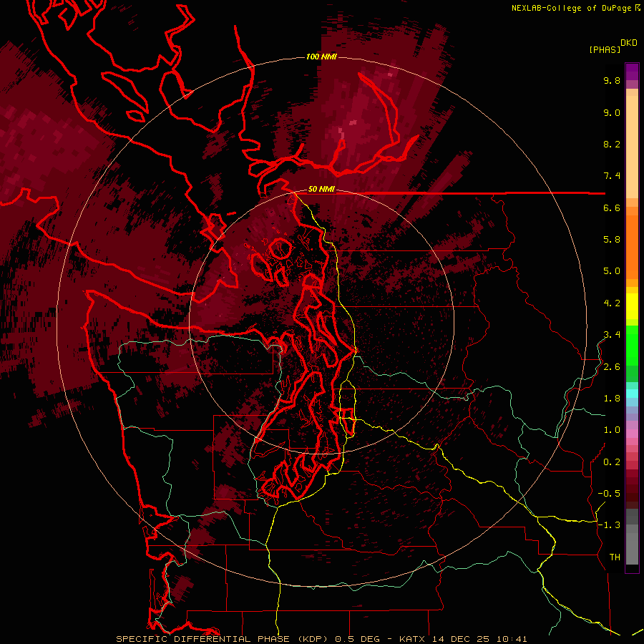Click the 6.6 scale value

(612, 208)
